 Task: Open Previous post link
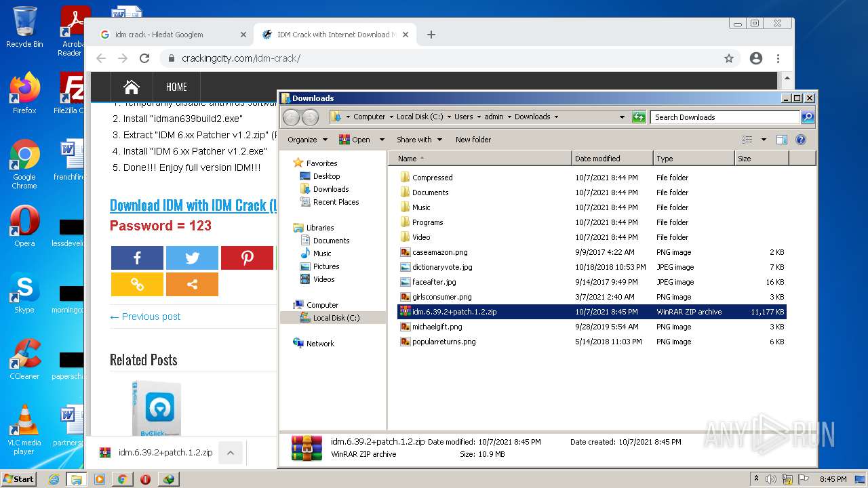coord(145,317)
